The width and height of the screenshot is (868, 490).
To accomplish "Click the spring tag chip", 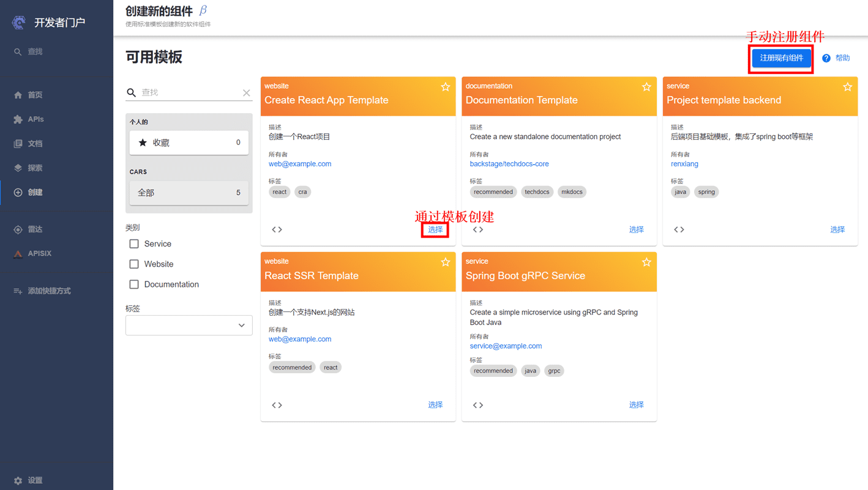I will (706, 192).
